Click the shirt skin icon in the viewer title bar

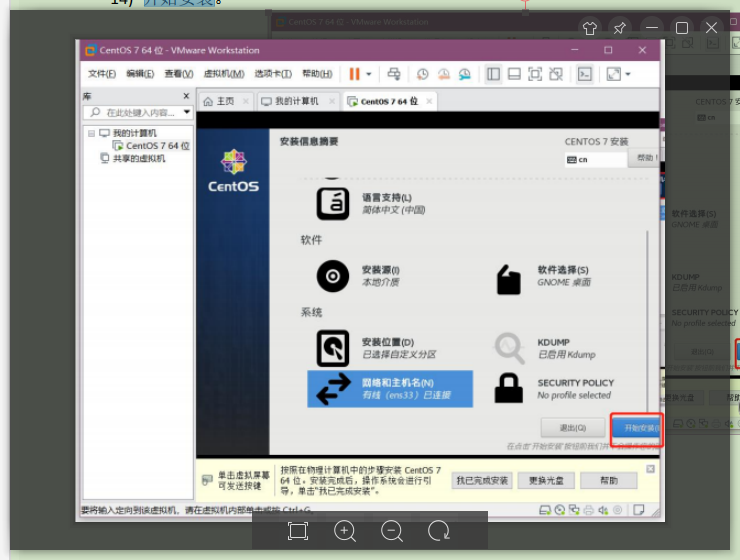[x=589, y=28]
